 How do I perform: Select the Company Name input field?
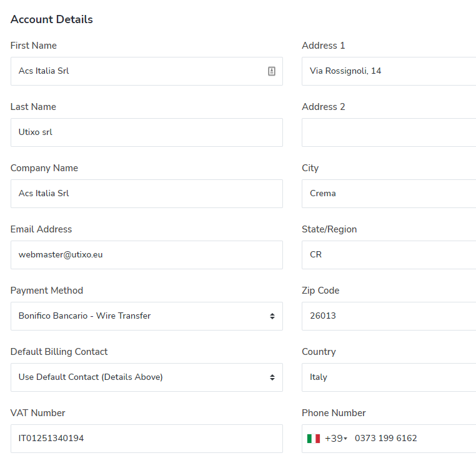tap(147, 194)
